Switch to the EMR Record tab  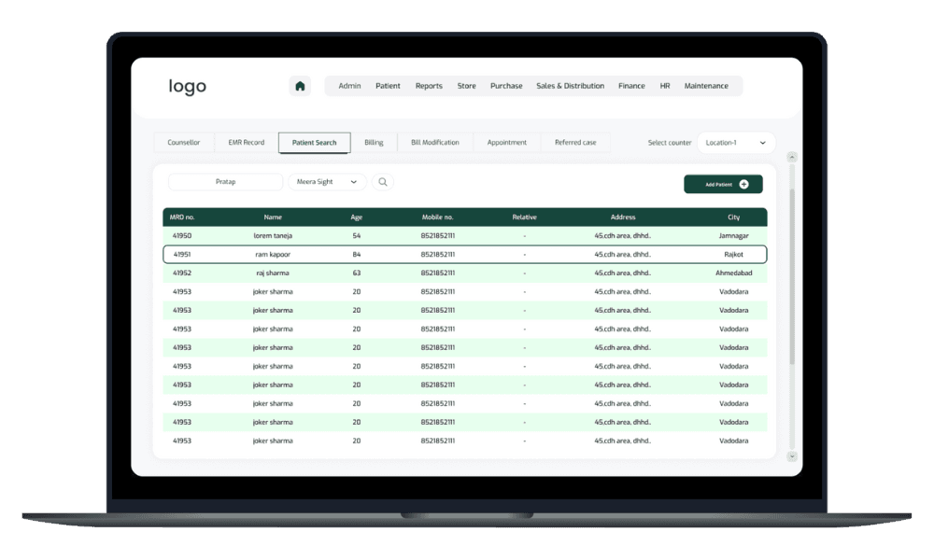(x=246, y=143)
